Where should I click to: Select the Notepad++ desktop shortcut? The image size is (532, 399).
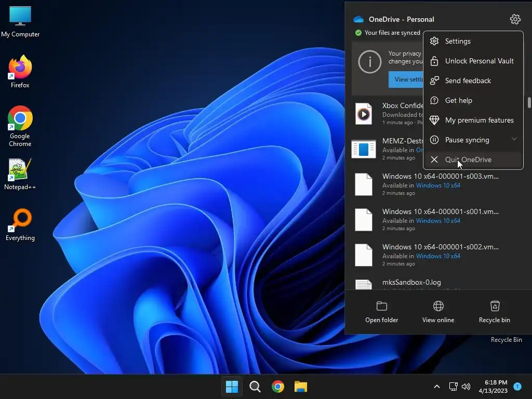tap(20, 174)
